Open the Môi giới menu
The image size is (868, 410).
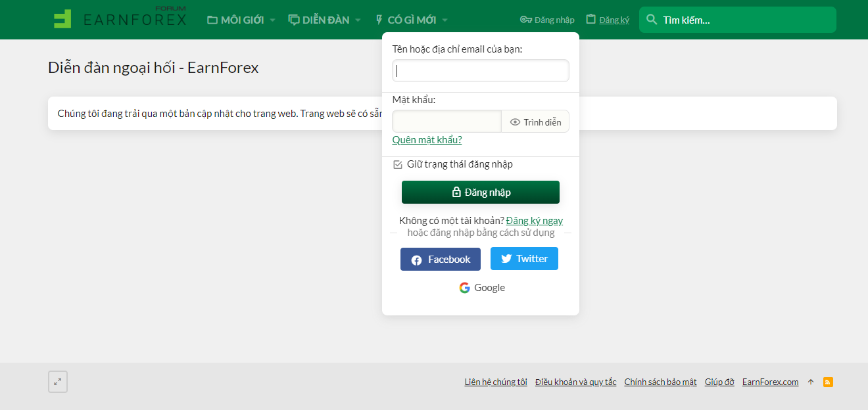[x=235, y=20]
